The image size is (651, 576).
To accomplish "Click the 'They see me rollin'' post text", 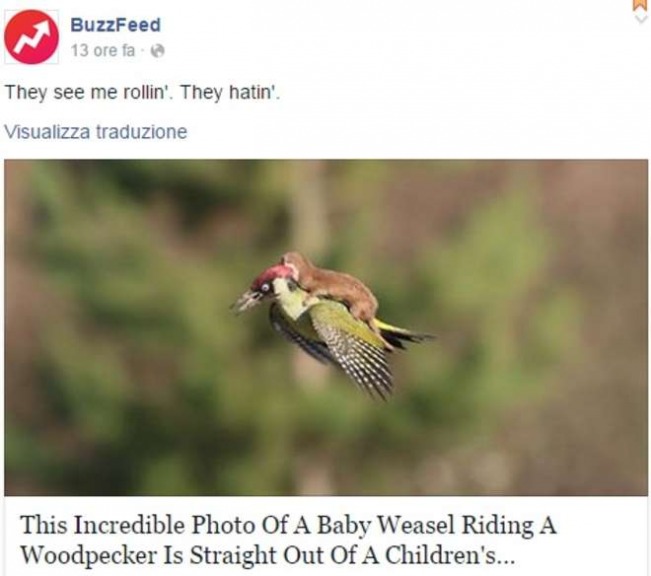I will [x=142, y=92].
